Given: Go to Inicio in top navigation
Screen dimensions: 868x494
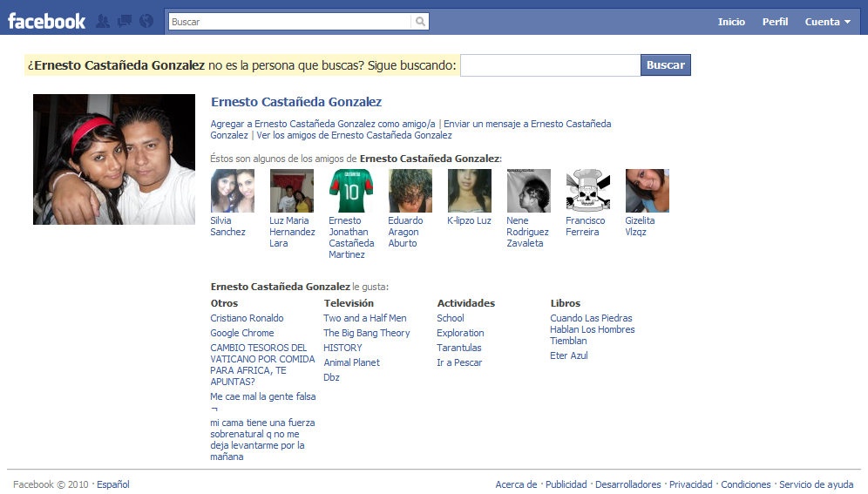Looking at the screenshot, I should pyautogui.click(x=731, y=22).
